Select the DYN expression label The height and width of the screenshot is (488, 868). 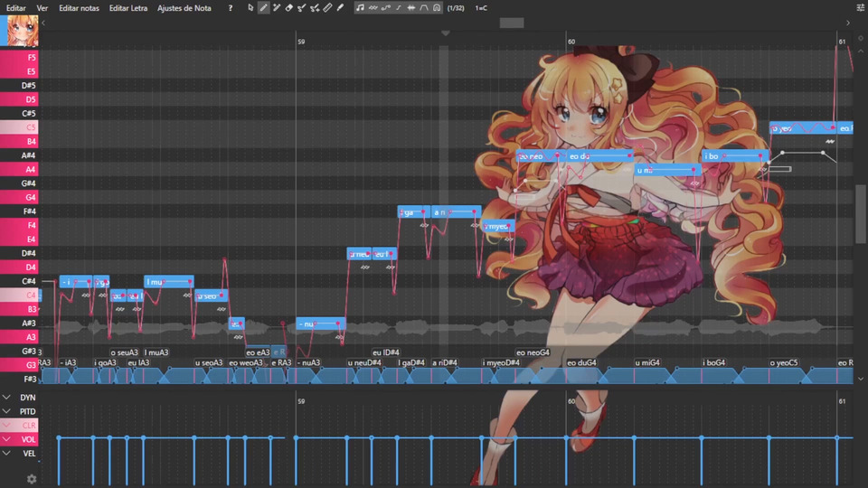(x=28, y=398)
